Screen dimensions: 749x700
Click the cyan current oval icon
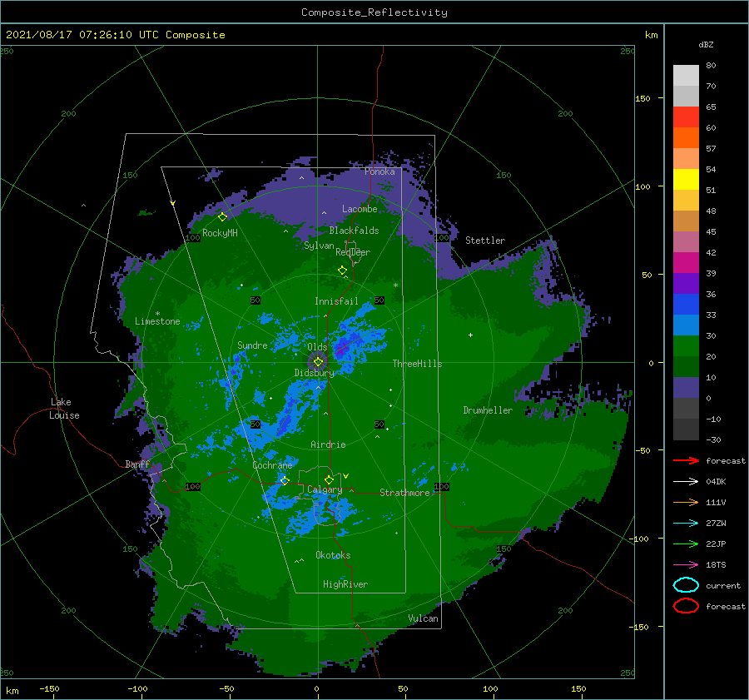(686, 585)
